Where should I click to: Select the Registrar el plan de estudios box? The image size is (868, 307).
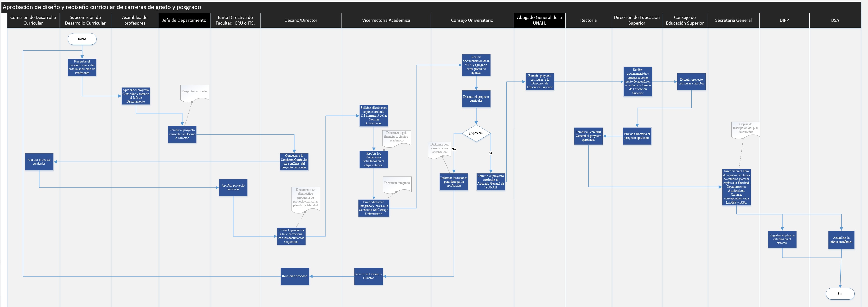[782, 239]
